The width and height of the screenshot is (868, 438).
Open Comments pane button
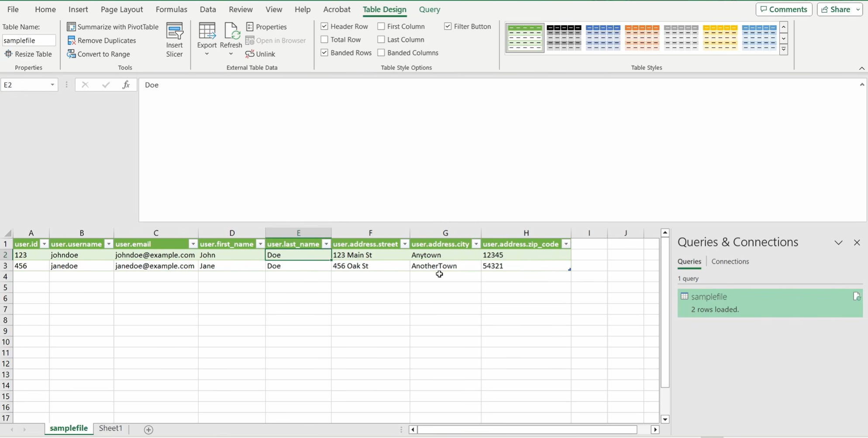(784, 9)
